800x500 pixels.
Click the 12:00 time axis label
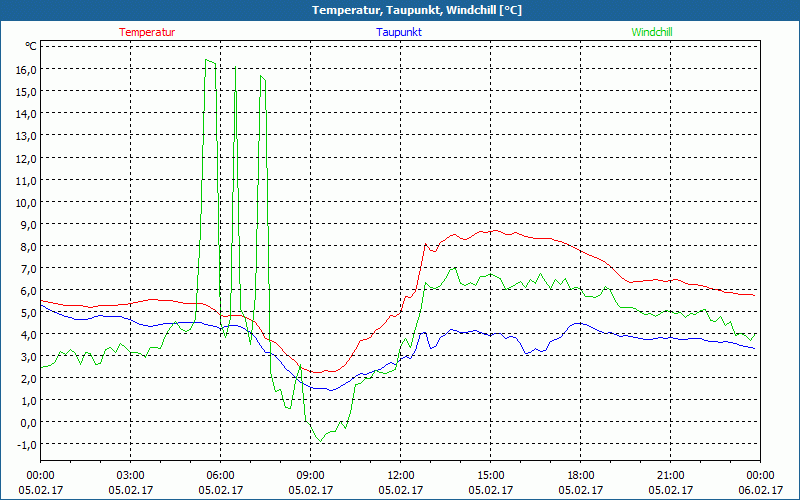click(401, 476)
